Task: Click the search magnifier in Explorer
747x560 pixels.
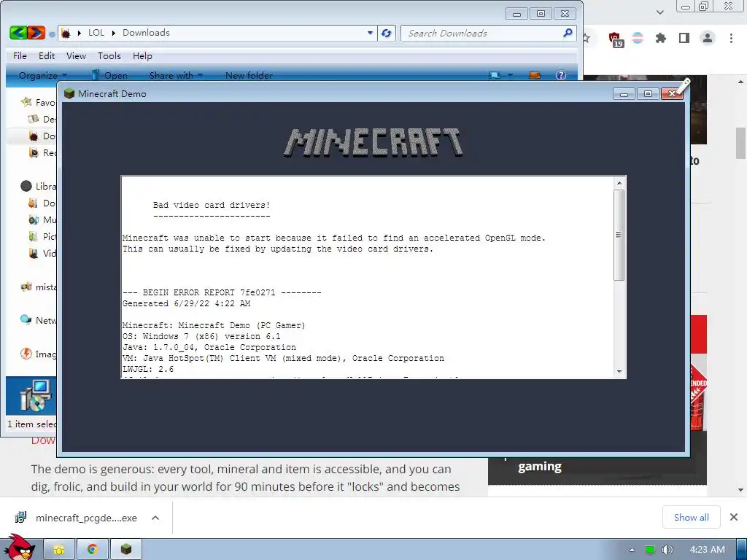Action: point(568,33)
